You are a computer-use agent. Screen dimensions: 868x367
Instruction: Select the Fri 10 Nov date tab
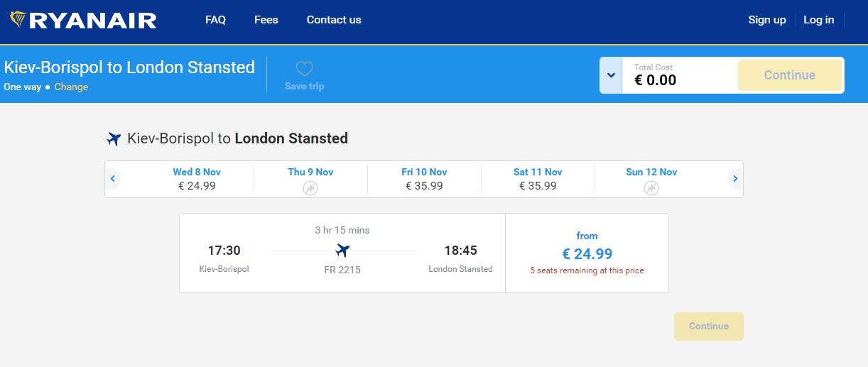point(424,179)
